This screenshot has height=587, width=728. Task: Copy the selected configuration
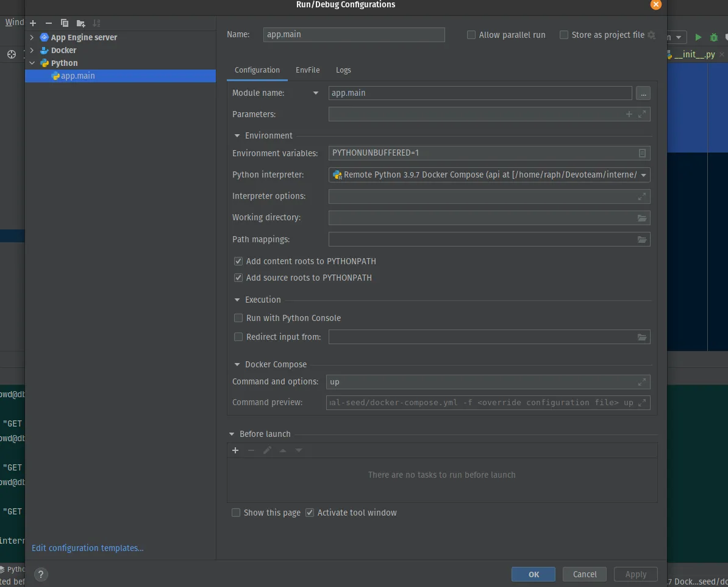(65, 23)
